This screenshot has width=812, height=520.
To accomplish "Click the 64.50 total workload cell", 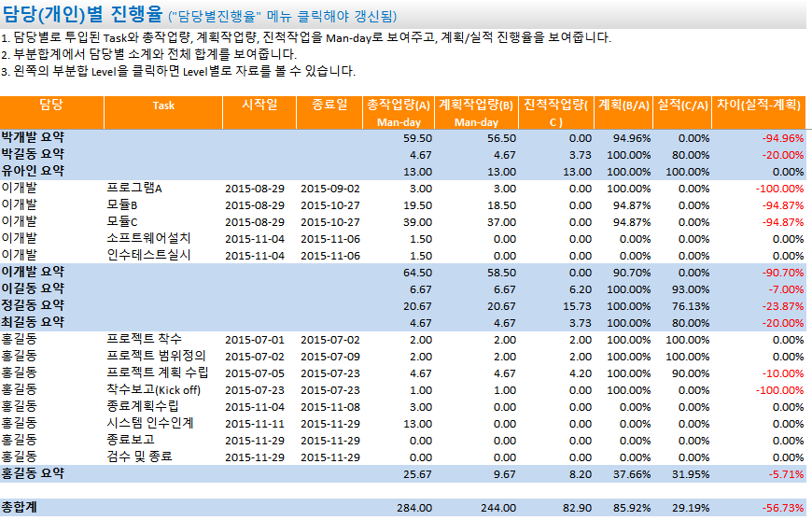I will pyautogui.click(x=417, y=273).
